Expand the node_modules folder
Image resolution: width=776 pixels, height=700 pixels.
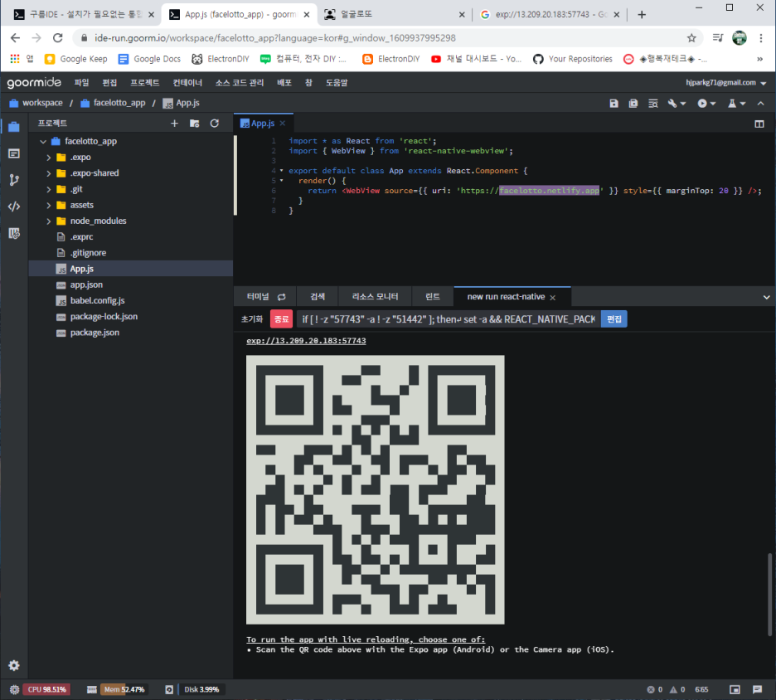click(x=48, y=221)
